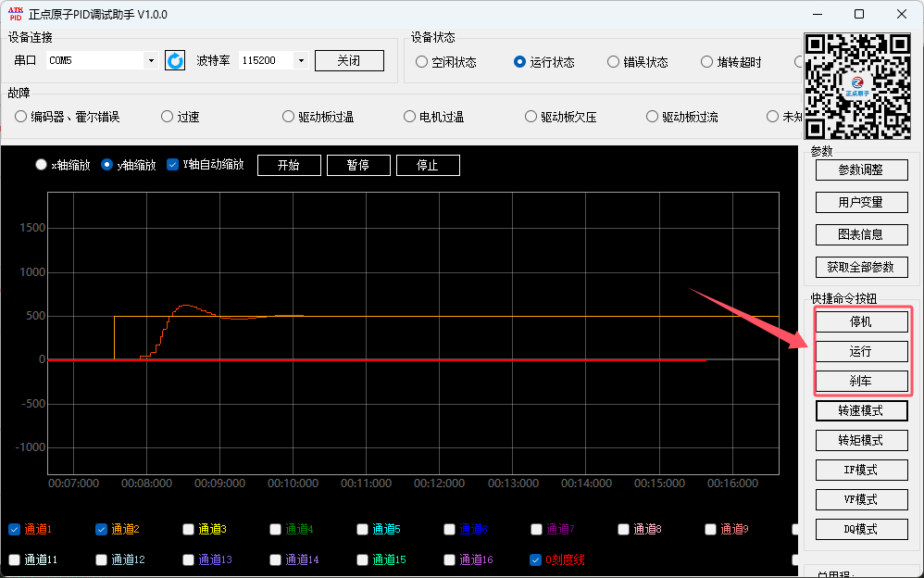Enable the 通道8 checkbox
Viewport: 924px width, 578px height.
tap(623, 529)
